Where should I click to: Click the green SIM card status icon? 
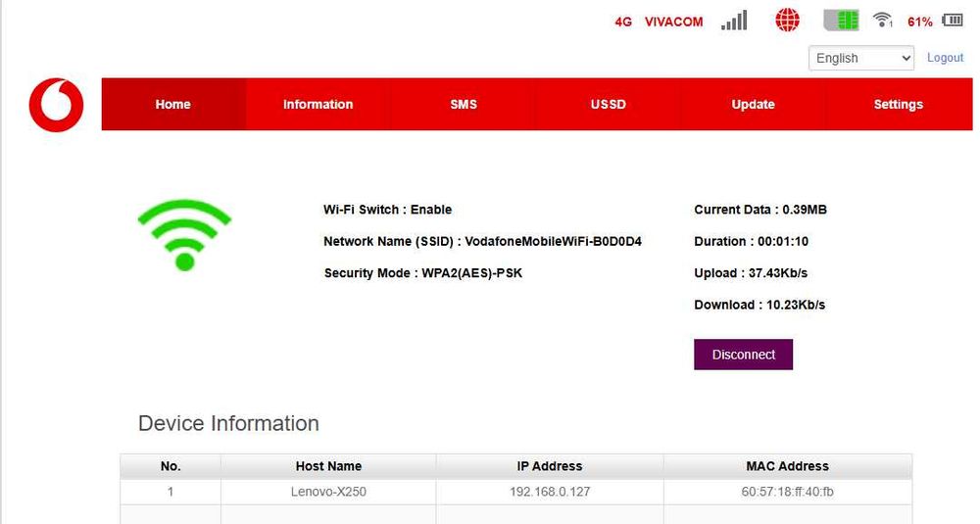(x=841, y=21)
